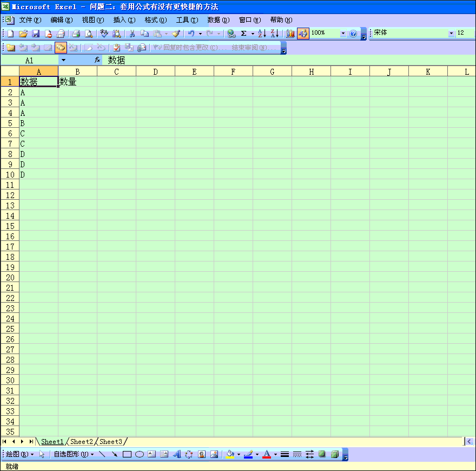Open the font name dropdown list
Image resolution: width=476 pixels, height=471 pixels.
[x=451, y=34]
